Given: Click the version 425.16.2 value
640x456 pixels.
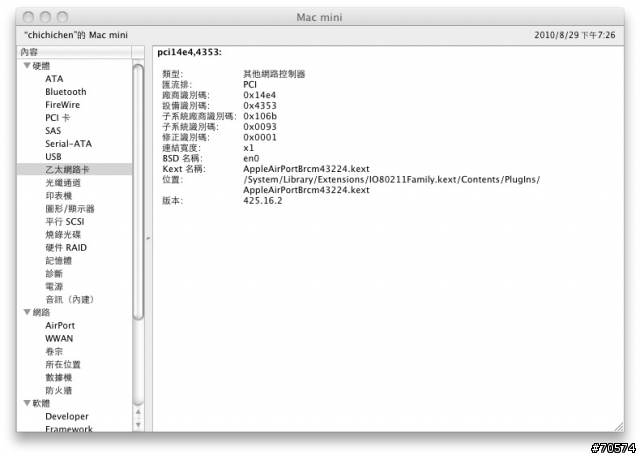Looking at the screenshot, I should (x=262, y=201).
